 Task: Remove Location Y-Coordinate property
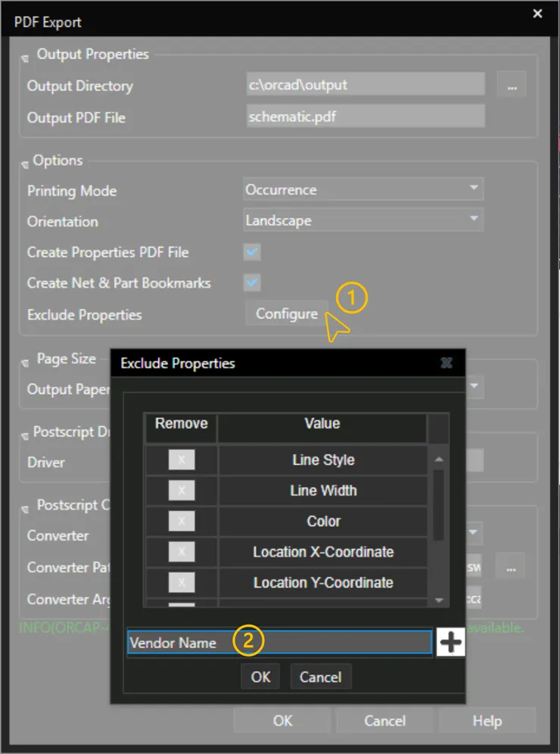(x=182, y=582)
